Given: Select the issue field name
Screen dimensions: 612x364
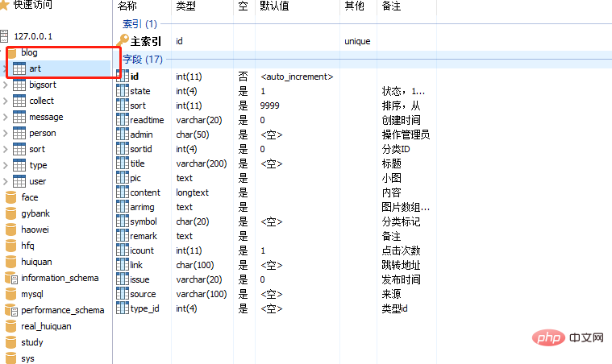Looking at the screenshot, I should click(139, 279).
